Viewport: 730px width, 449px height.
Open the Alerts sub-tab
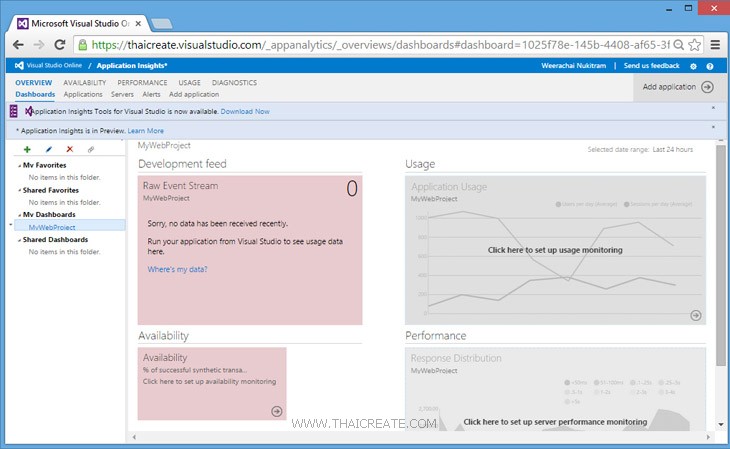[151, 94]
